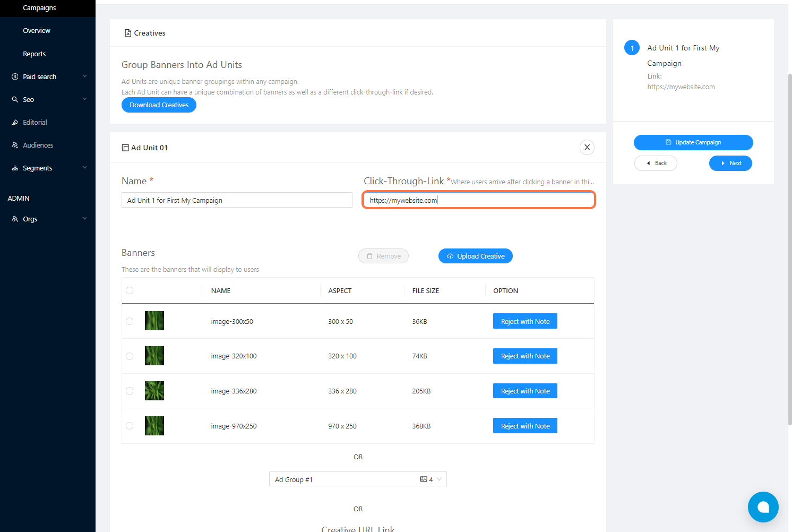Close Ad Unit 01 with X icon
This screenshot has height=532, width=792.
587,148
